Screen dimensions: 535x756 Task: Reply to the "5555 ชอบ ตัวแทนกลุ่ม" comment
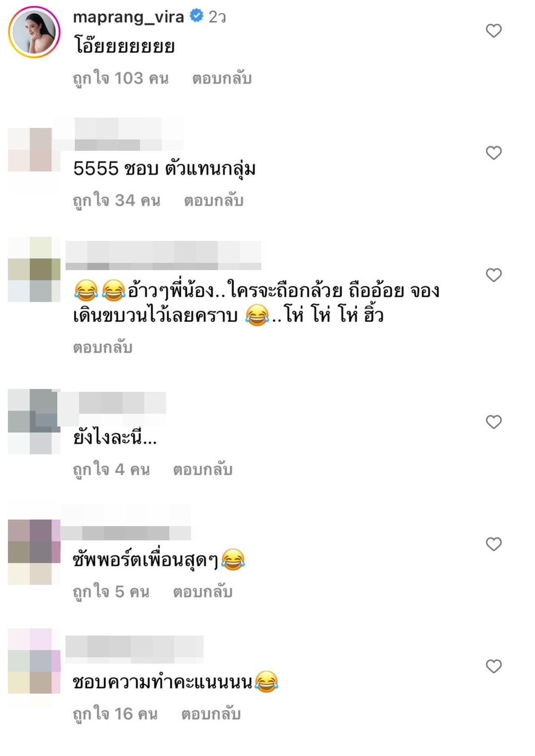214,201
